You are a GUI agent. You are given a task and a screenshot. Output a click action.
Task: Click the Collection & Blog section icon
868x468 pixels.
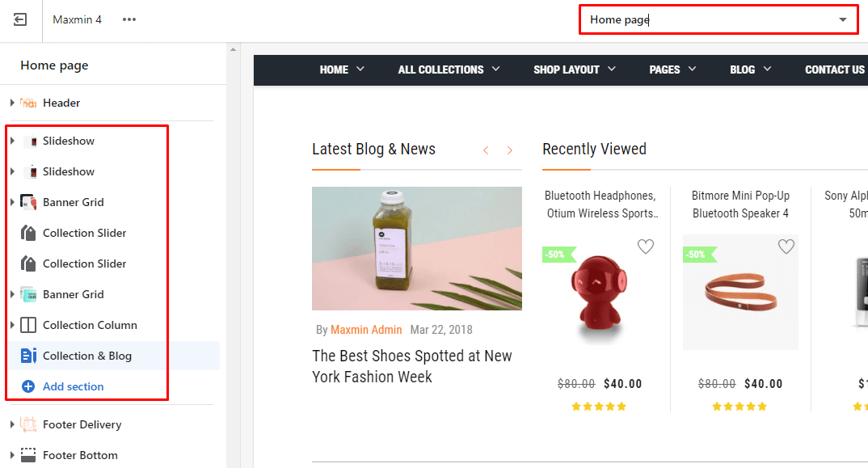29,356
